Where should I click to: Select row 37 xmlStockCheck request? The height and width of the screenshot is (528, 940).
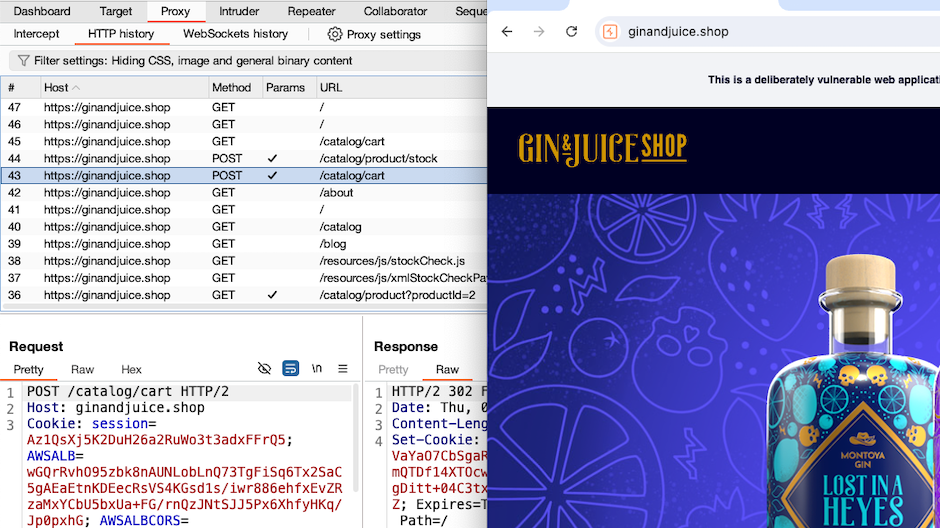click(x=244, y=278)
